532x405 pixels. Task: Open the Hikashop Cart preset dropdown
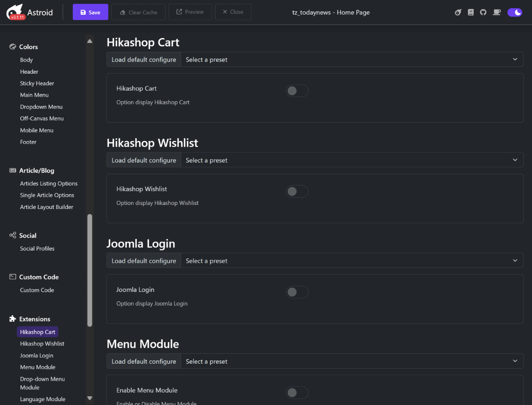(x=352, y=60)
